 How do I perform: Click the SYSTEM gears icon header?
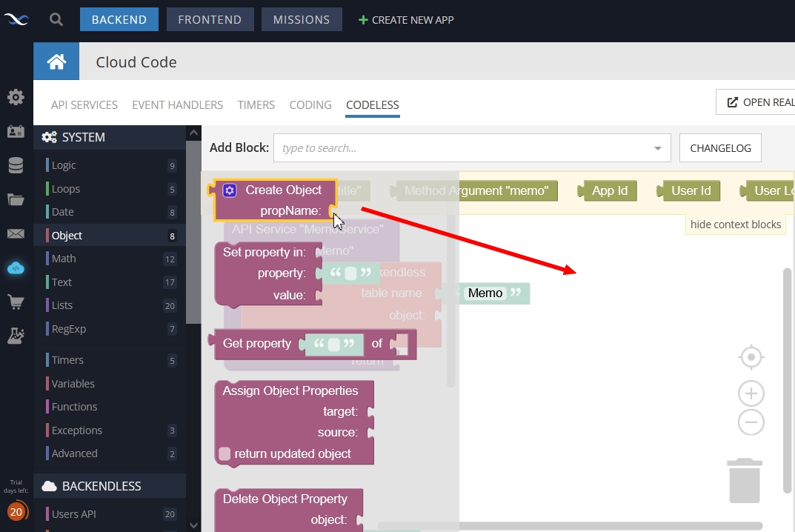(x=49, y=137)
